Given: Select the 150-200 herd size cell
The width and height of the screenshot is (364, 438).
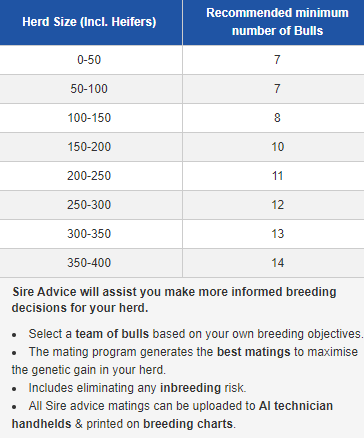Looking at the screenshot, I should (91, 147).
